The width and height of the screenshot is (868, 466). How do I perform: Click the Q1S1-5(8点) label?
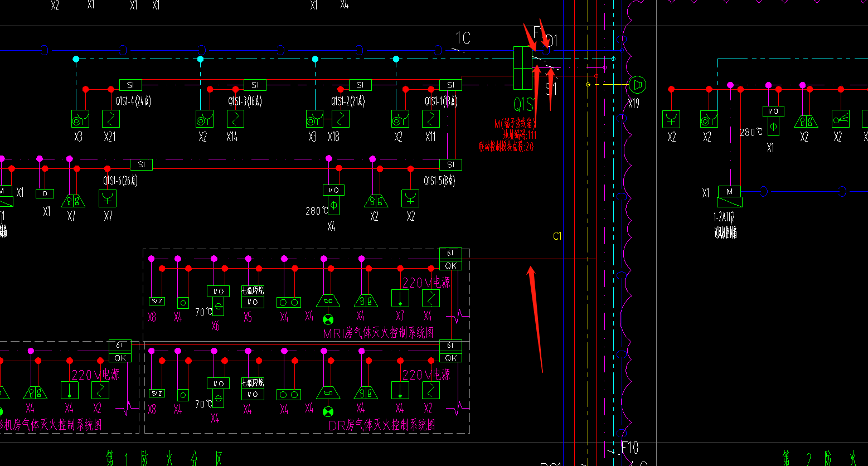point(440,181)
